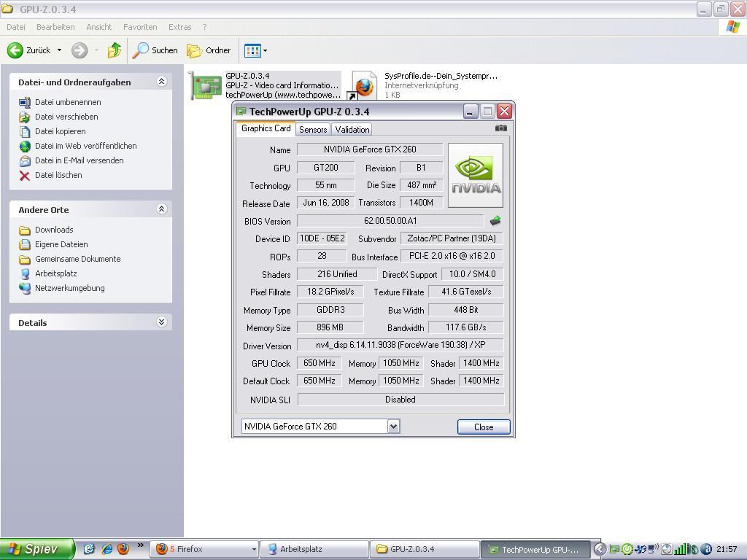Open Eigene Dateien folder icon
The height and width of the screenshot is (560, 747).
click(x=25, y=245)
